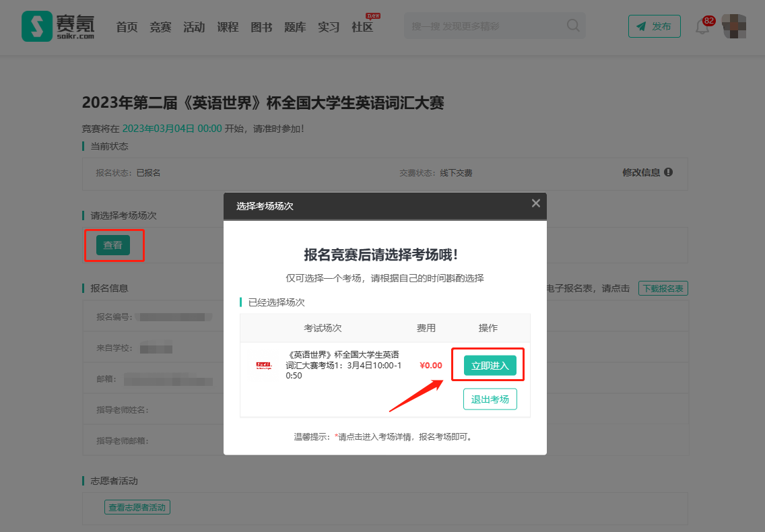Viewport: 765px width, 532px height.
Task: Open the 首页 menu item
Action: (x=127, y=27)
